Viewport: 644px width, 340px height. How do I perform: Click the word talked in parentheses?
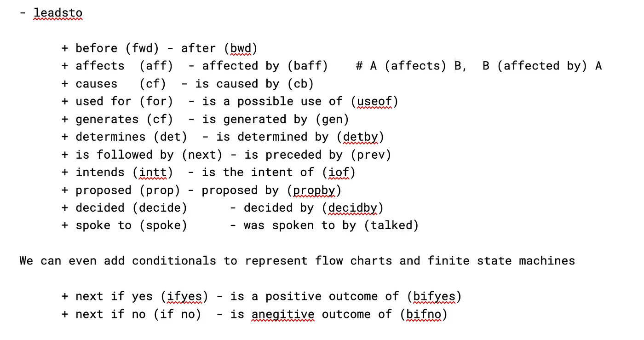392,225
